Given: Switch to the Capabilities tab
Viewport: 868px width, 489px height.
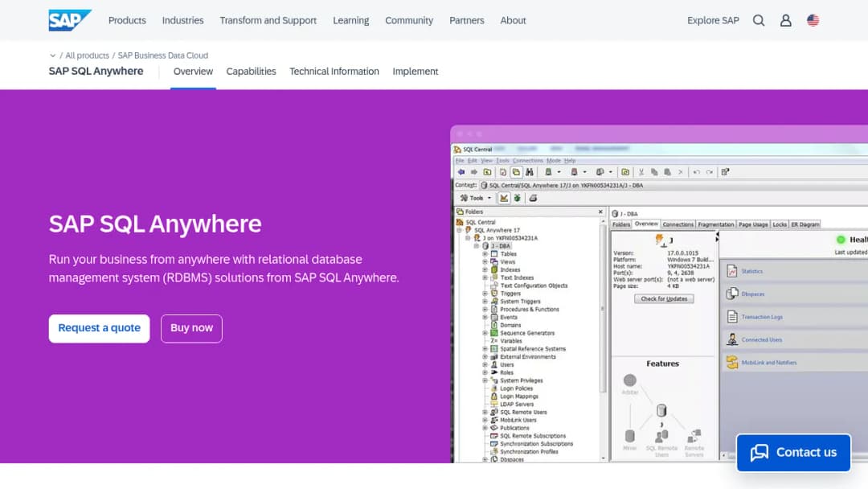Looking at the screenshot, I should tap(251, 72).
